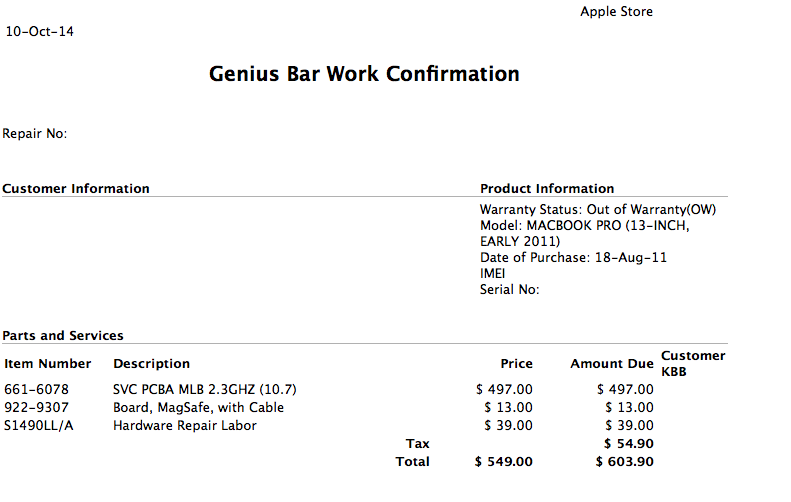Click the 'IMEI' label
791x502 pixels.
coord(492,273)
